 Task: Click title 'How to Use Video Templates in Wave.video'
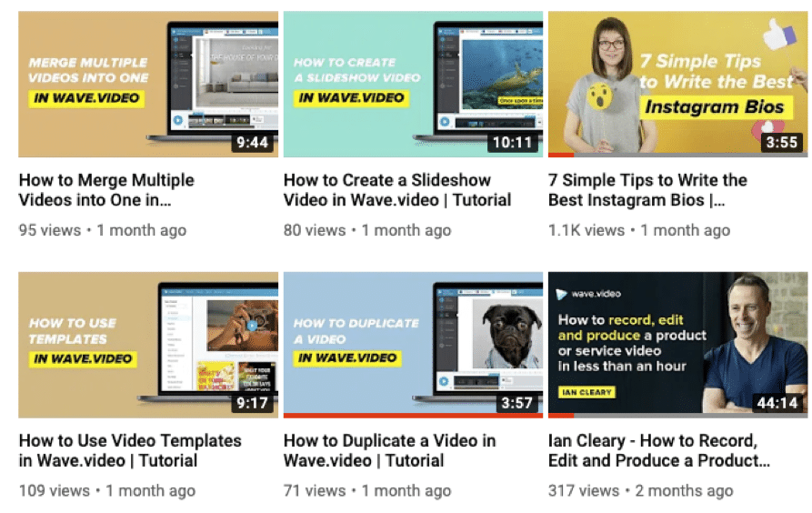[130, 450]
